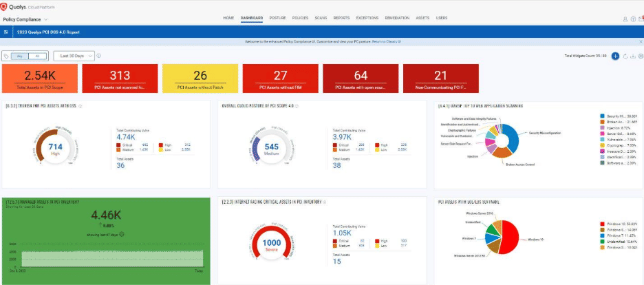The width and height of the screenshot is (644, 285).
Task: Click Windows 7 11.45% legend entry
Action: (618, 235)
